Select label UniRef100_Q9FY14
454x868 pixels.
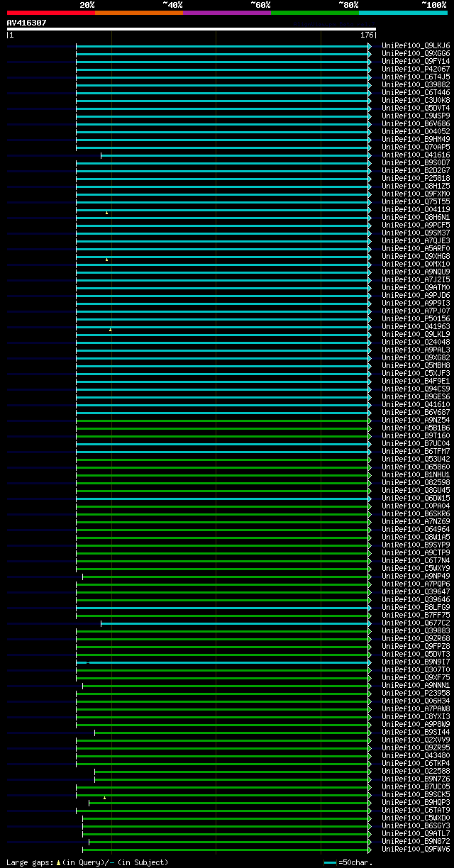(416, 61)
